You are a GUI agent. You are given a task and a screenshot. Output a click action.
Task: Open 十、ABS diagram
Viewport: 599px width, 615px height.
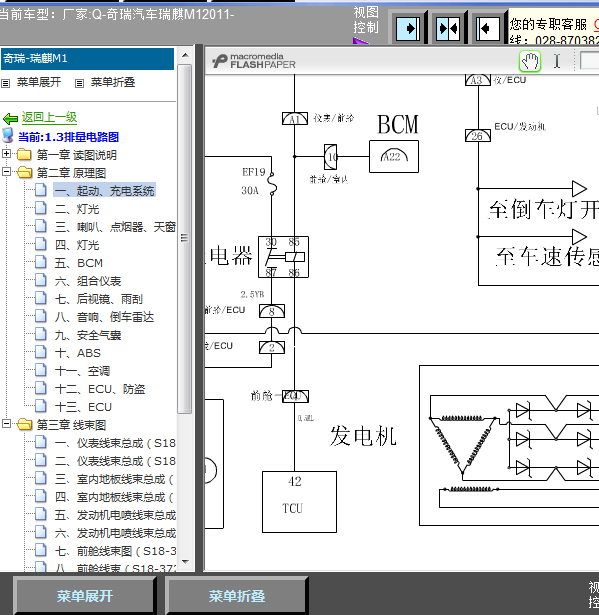pos(78,353)
